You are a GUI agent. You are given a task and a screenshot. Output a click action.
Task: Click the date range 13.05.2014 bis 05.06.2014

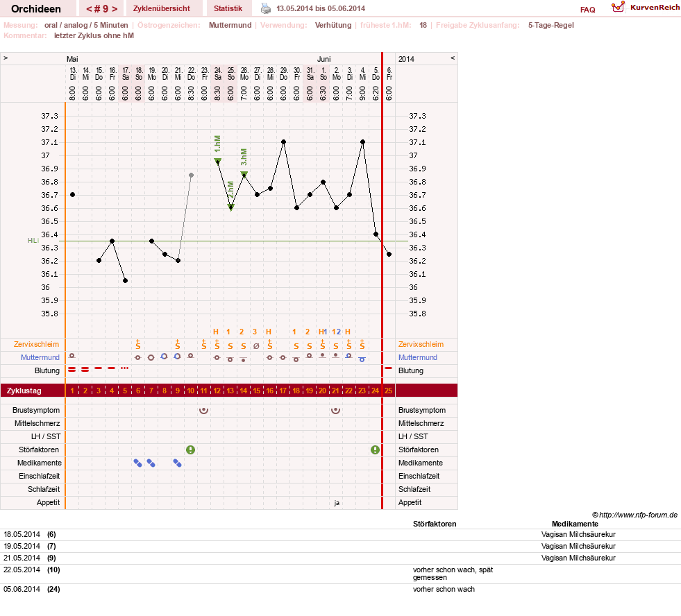coord(321,8)
